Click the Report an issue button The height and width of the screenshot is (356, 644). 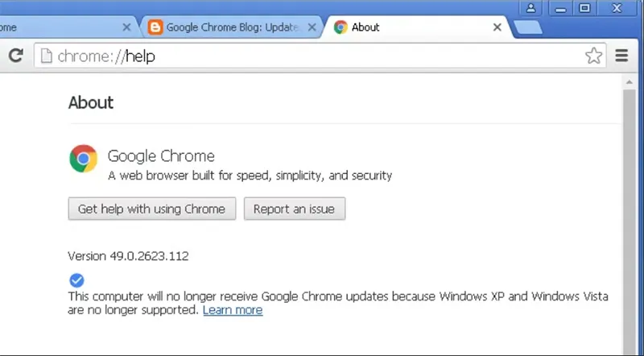point(295,209)
